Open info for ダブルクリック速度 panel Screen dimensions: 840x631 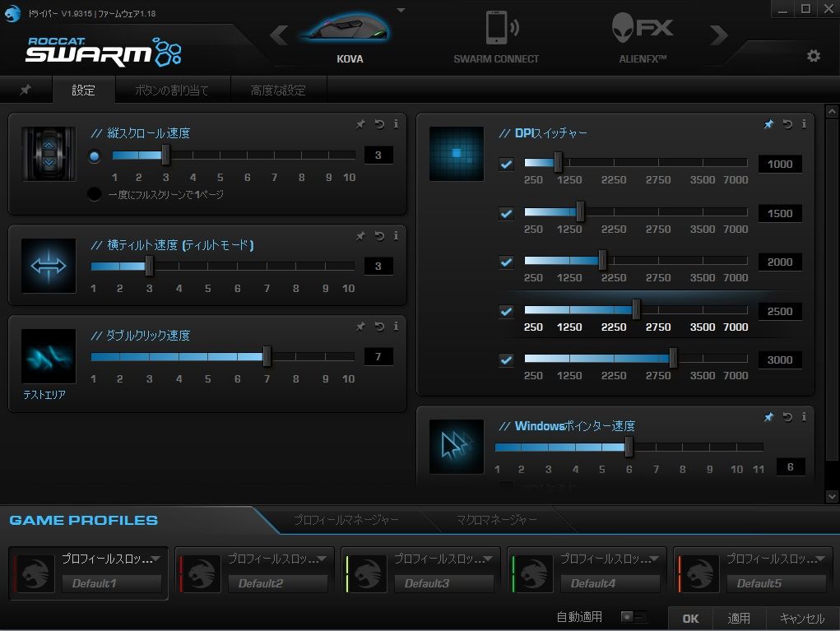(396, 326)
